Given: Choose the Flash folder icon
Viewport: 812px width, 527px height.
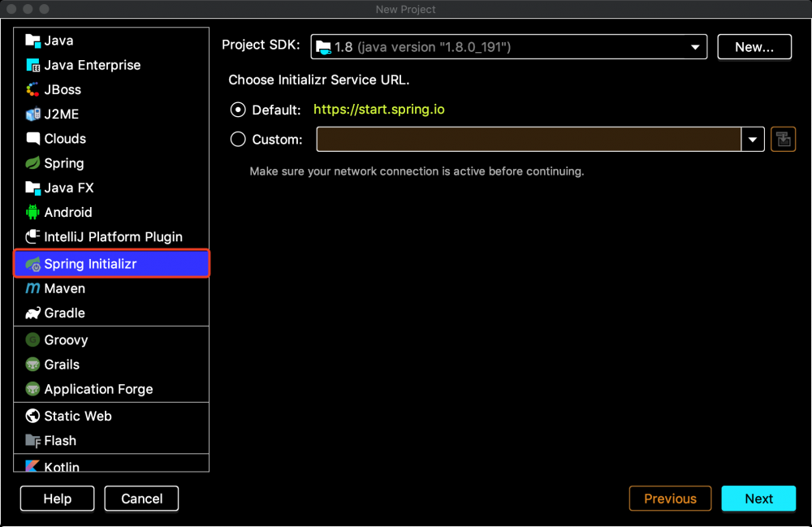Looking at the screenshot, I should 32,441.
